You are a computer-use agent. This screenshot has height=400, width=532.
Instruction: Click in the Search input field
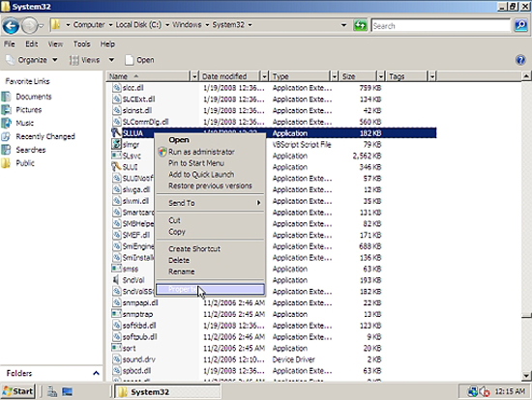click(440, 26)
